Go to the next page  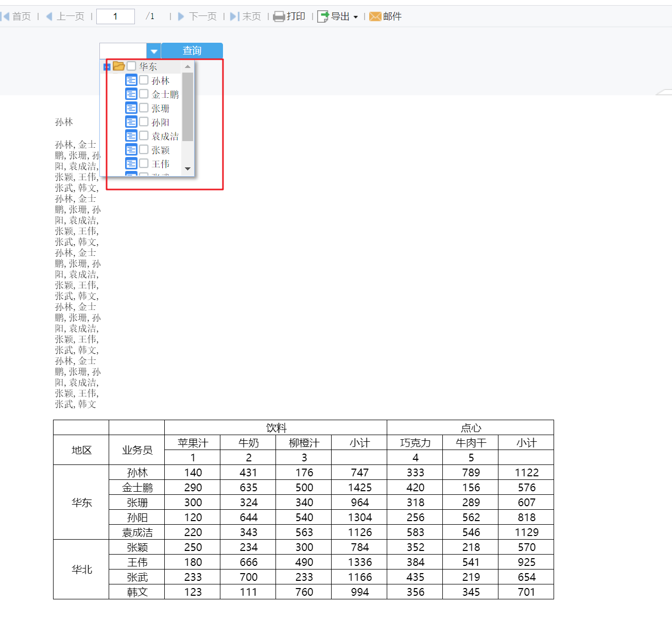click(197, 16)
